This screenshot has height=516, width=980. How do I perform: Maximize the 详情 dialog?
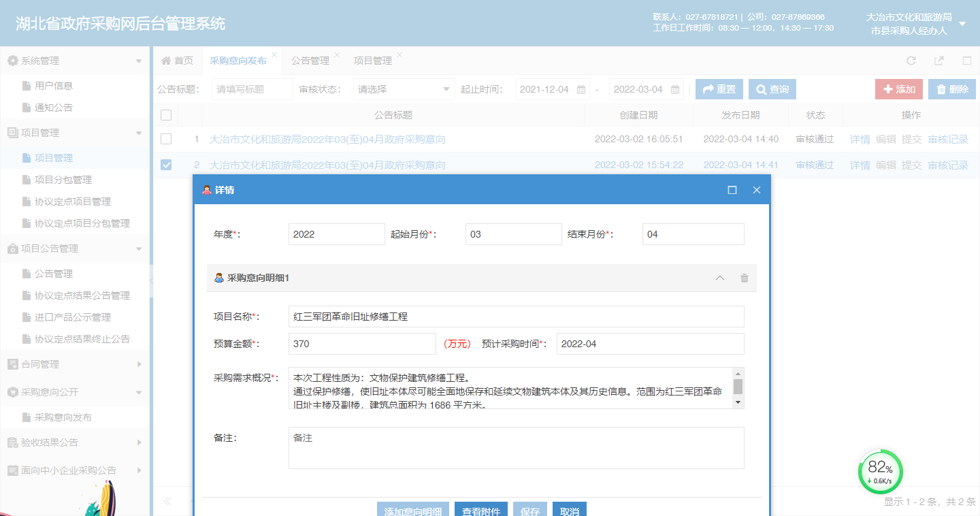coord(732,190)
